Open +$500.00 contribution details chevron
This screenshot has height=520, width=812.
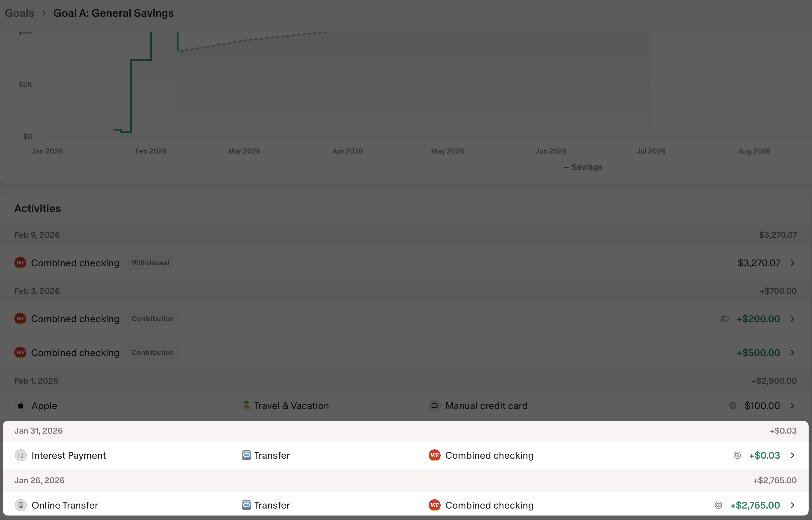pyautogui.click(x=792, y=353)
